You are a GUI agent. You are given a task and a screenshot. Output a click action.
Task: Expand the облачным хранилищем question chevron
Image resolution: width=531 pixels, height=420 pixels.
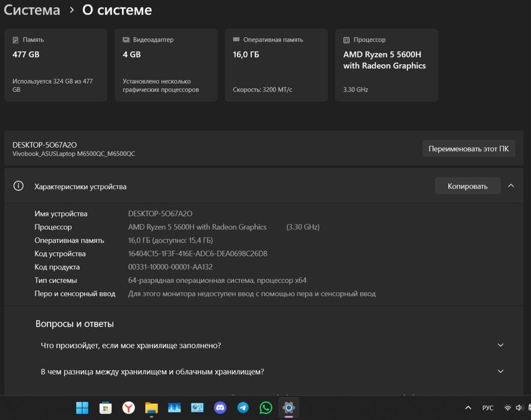500,371
